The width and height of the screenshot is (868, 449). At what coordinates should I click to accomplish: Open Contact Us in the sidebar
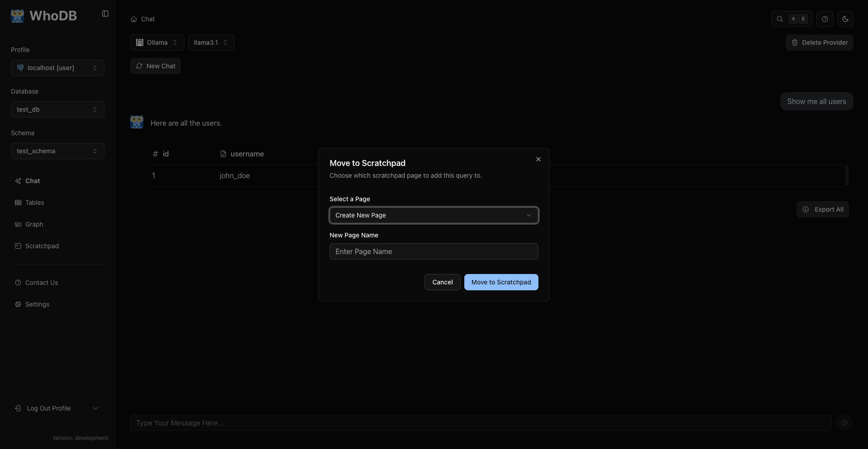pyautogui.click(x=57, y=283)
